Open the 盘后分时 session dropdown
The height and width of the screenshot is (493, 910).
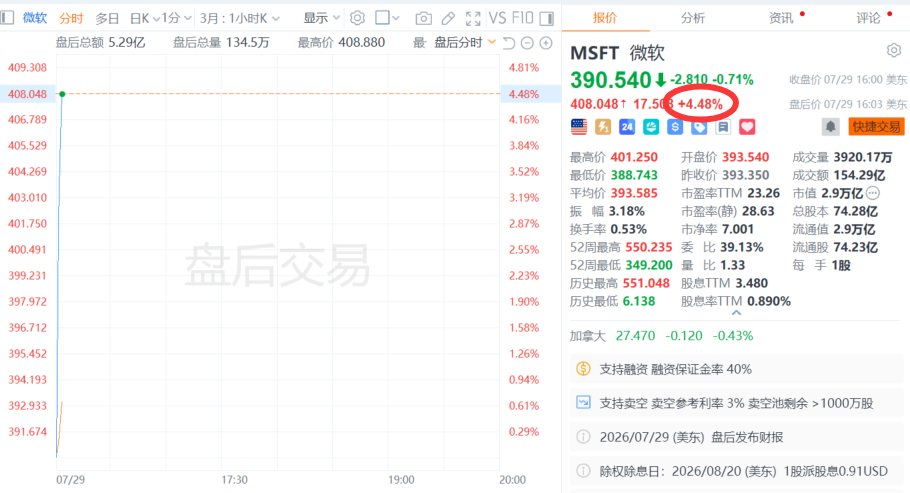[x=465, y=43]
